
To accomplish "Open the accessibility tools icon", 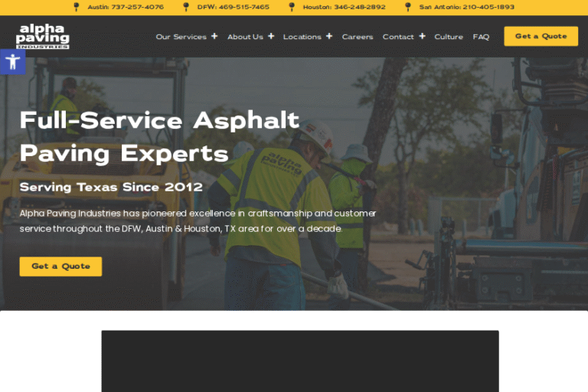I will point(13,62).
